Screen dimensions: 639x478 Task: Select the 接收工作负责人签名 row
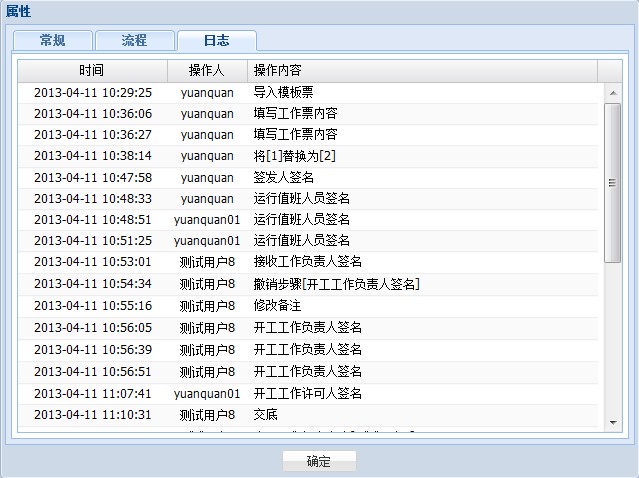[308, 262]
